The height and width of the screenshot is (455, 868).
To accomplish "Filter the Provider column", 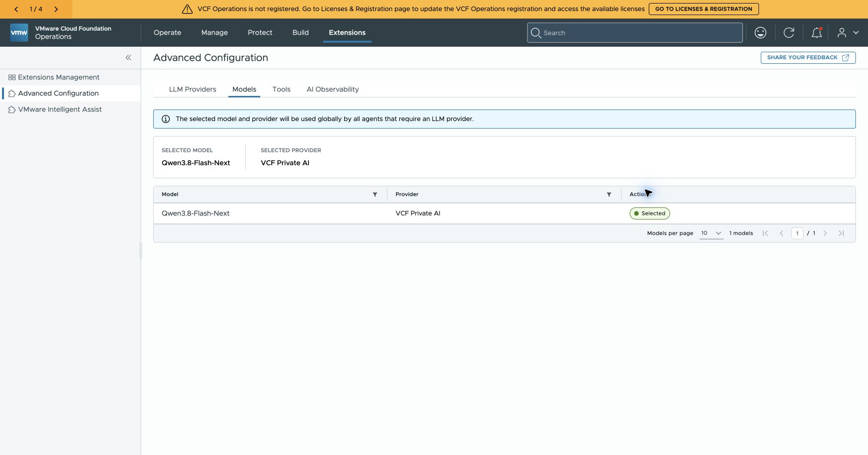I will point(609,194).
